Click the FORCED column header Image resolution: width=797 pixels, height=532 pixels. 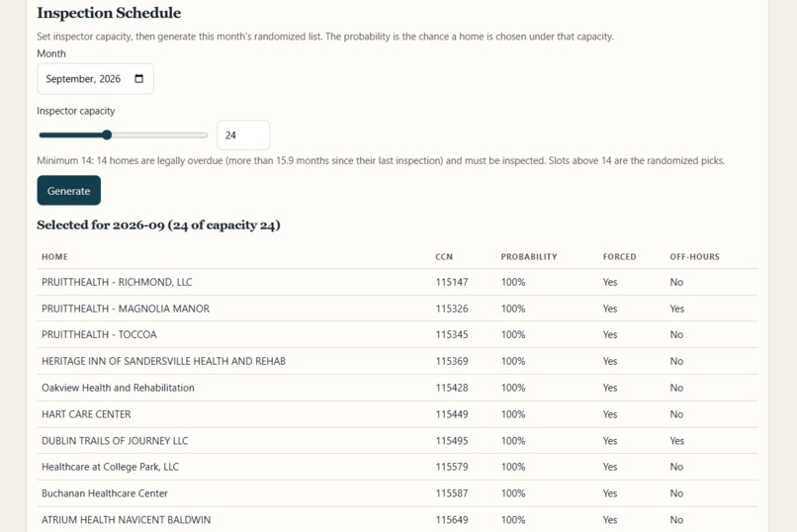(x=619, y=256)
